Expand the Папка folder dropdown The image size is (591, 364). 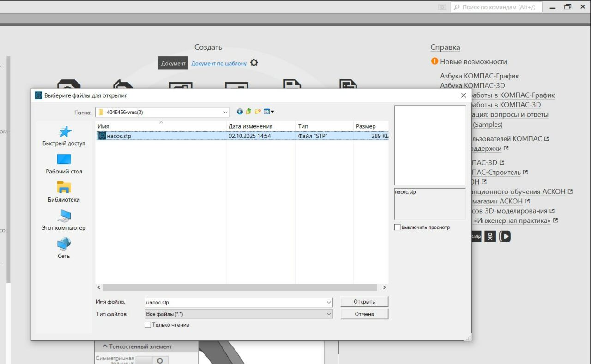225,112
